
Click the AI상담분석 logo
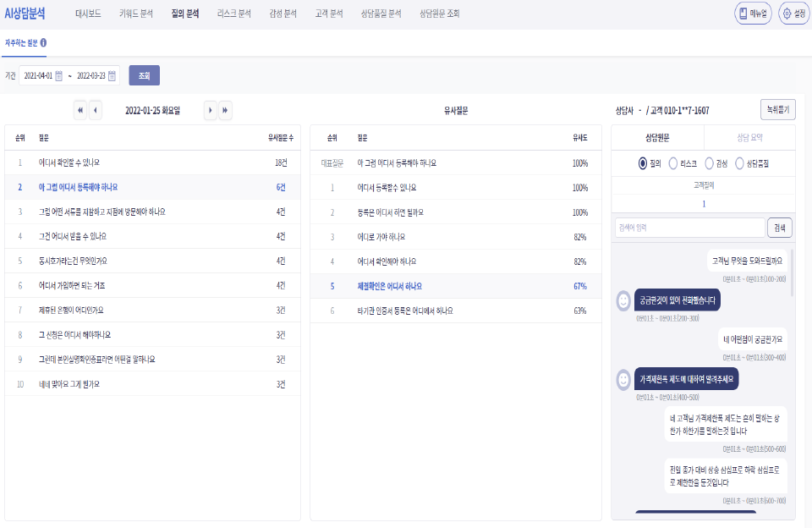(25, 14)
